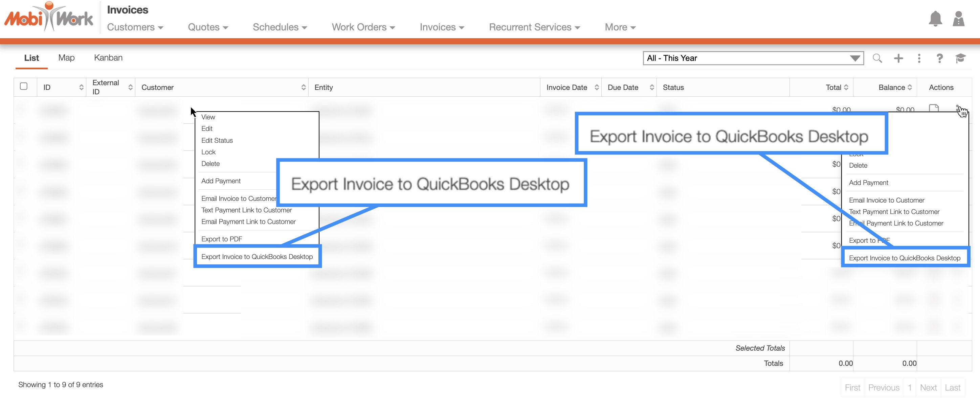Open the three-dot more options icon
The width and height of the screenshot is (980, 401).
(919, 58)
